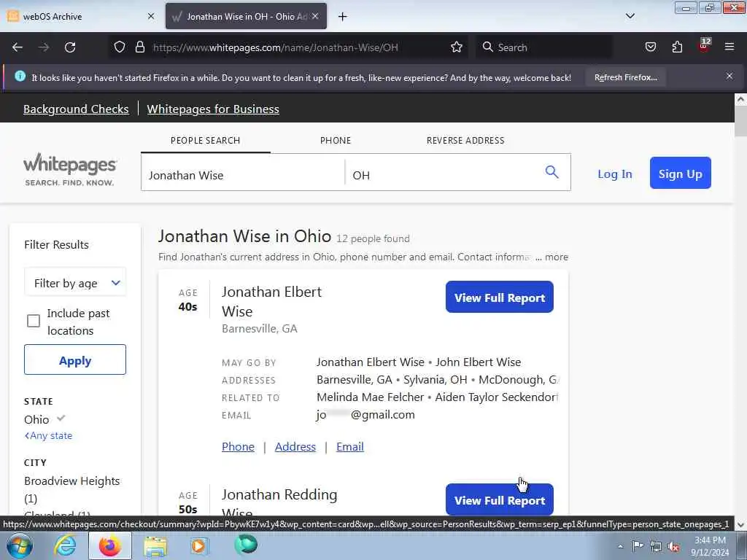Open the Extensions puzzle icon
Viewport: 747px width, 560px height.
[677, 47]
